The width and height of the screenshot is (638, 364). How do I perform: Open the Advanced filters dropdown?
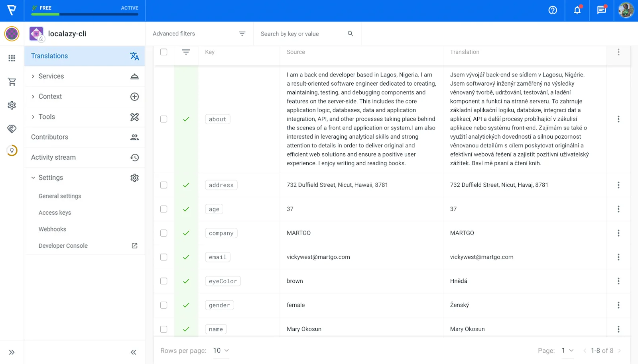pos(199,34)
